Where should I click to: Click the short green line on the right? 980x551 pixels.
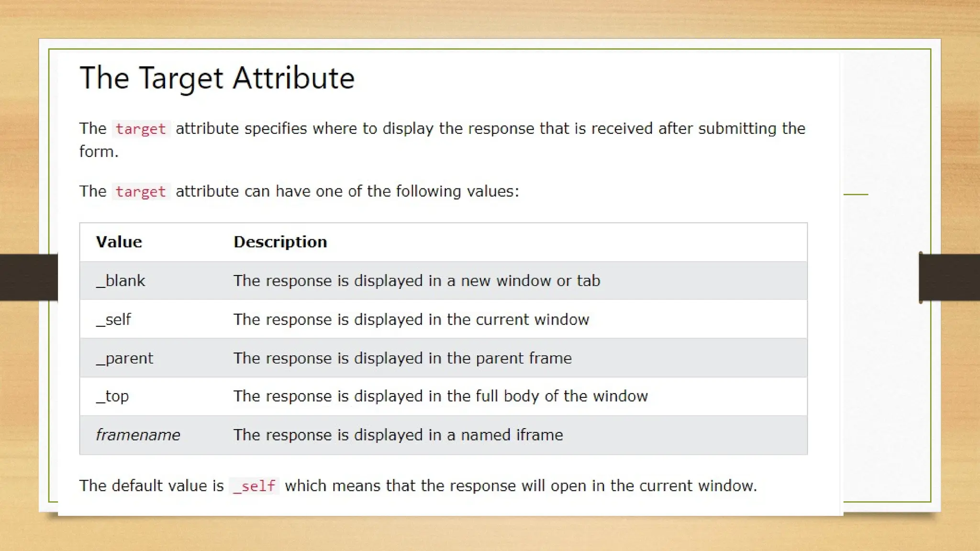856,194
